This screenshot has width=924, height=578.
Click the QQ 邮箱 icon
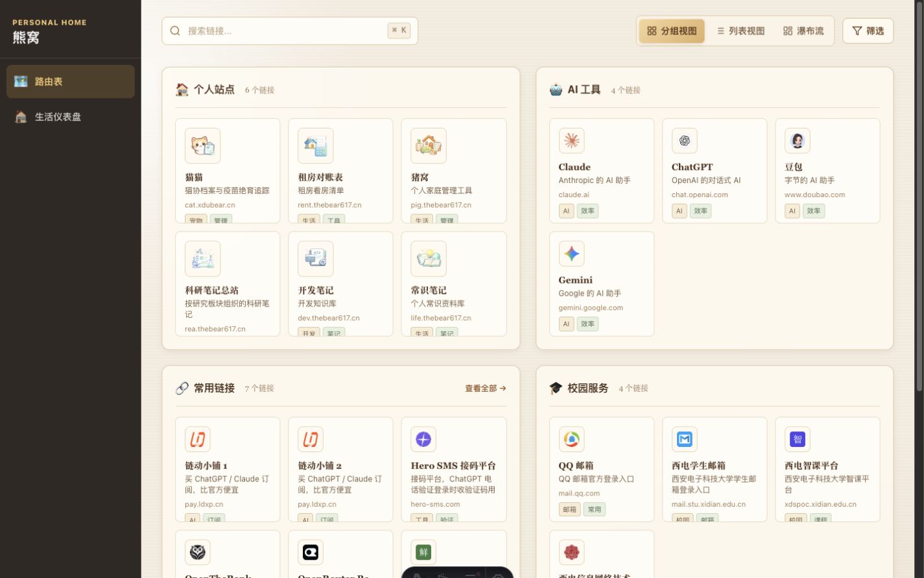pos(571,439)
